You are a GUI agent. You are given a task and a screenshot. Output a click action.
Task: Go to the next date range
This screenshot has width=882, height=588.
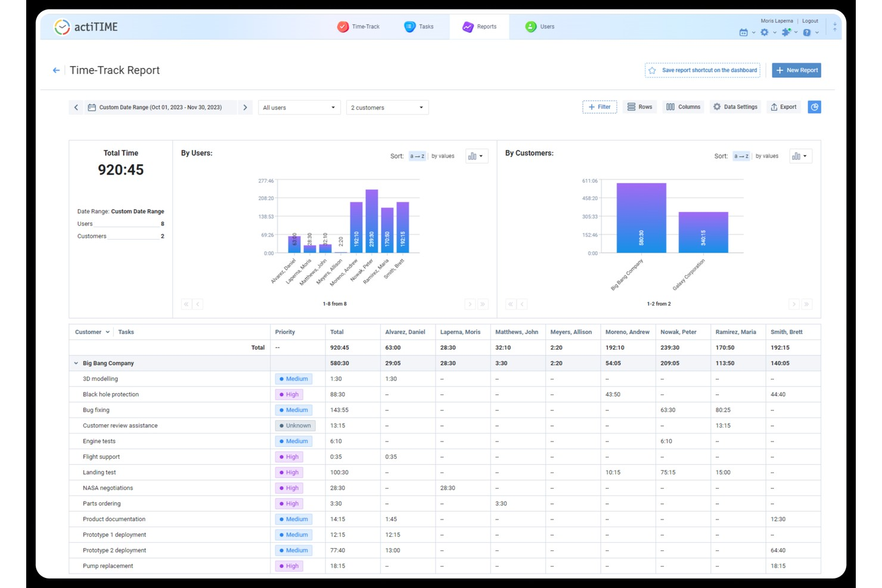[x=245, y=107]
